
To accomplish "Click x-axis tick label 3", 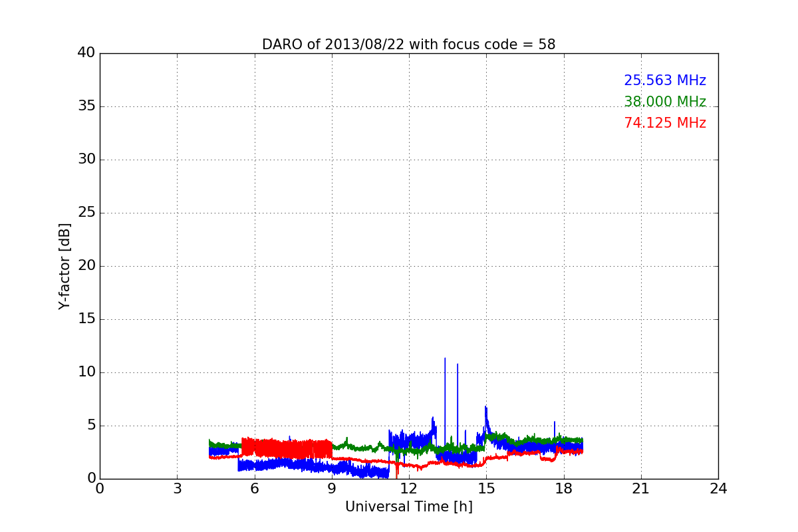I will [x=177, y=489].
